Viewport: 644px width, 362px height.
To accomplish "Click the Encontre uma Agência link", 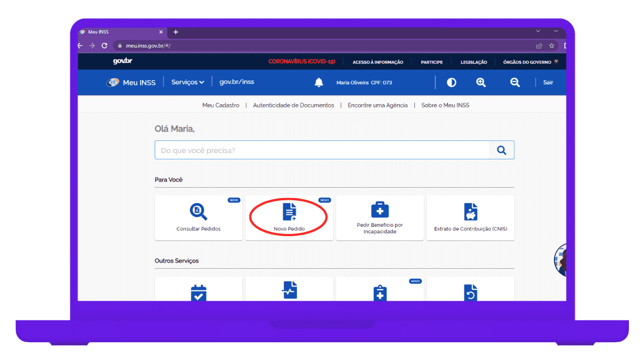I will (x=378, y=105).
